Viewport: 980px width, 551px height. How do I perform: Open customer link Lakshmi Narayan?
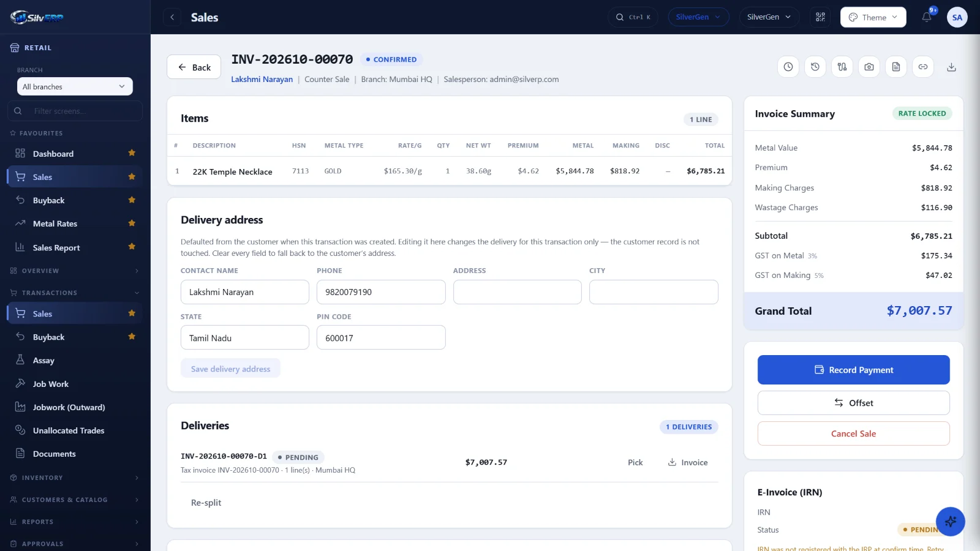click(x=262, y=79)
